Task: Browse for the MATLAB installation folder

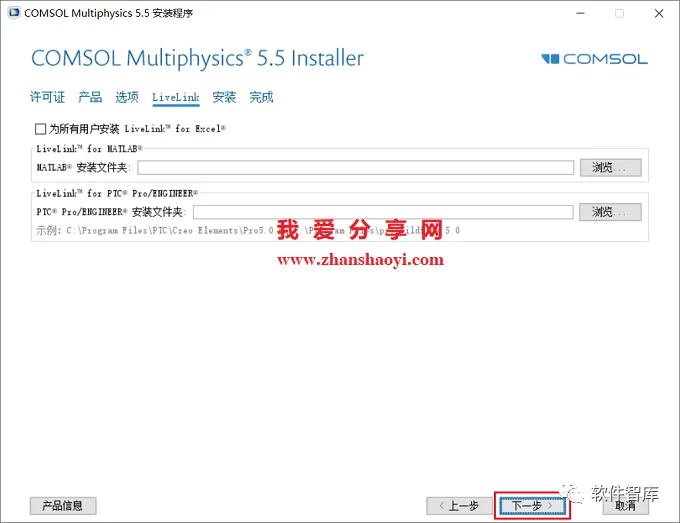Action: click(x=611, y=167)
